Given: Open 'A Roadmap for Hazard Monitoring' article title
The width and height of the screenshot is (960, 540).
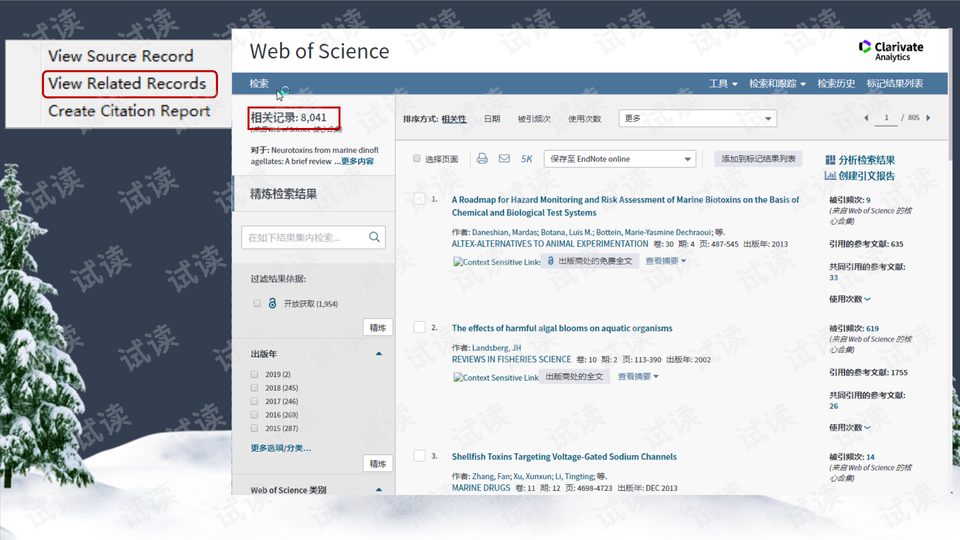Looking at the screenshot, I should 625,206.
